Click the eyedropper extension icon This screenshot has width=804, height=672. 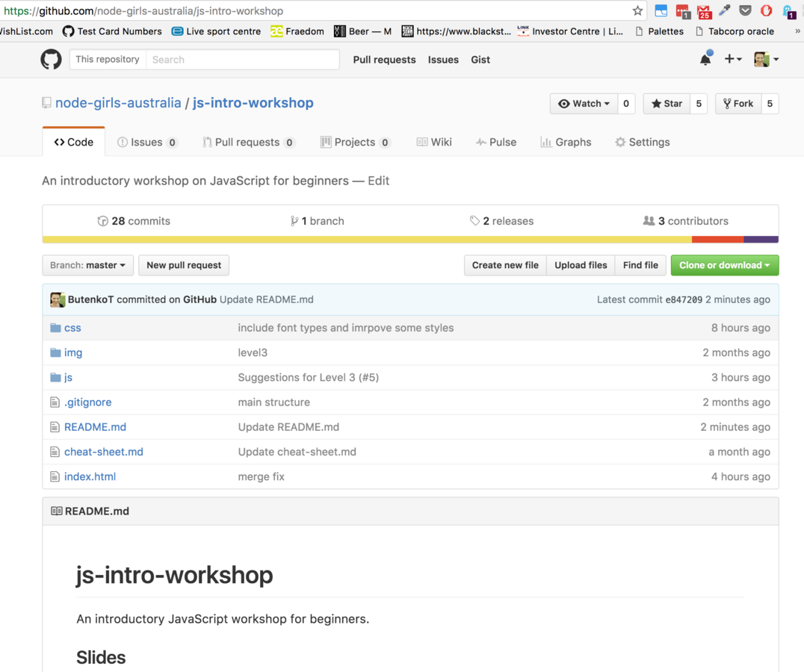[x=725, y=10]
